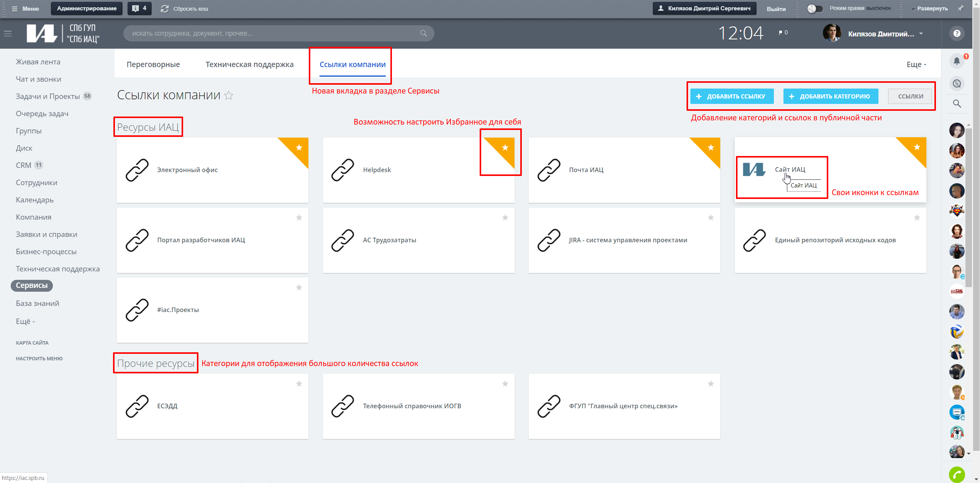Click the Добавить категорию button
Screen dimensions: 980x483
click(831, 96)
